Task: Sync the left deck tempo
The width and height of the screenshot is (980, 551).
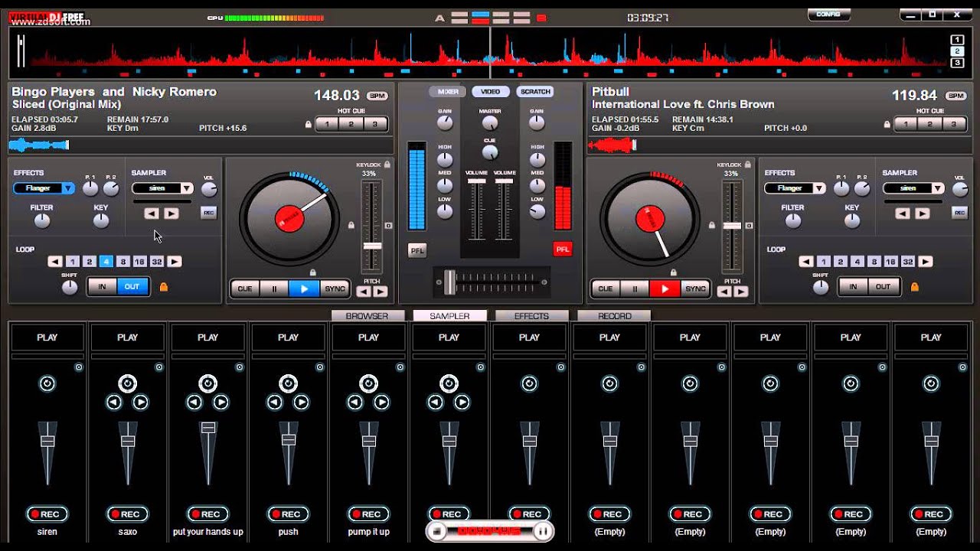Action: coord(335,289)
